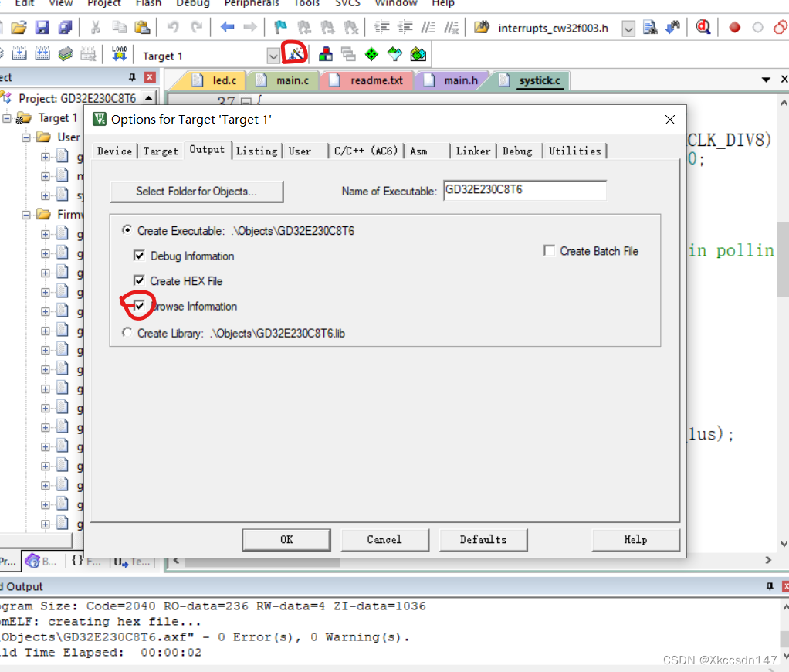Switch to the Debug tab in options
This screenshot has height=672, width=789.
pos(517,151)
